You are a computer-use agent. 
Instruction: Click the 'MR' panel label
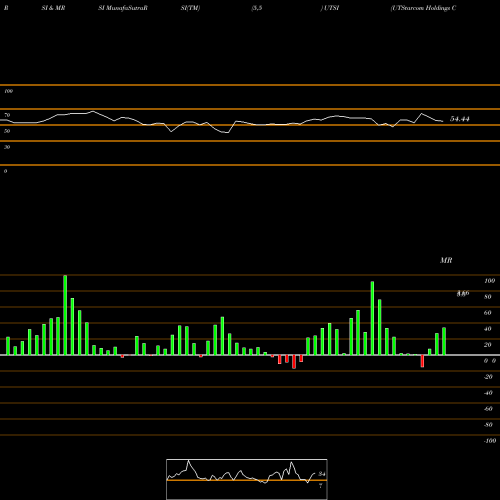click(446, 260)
